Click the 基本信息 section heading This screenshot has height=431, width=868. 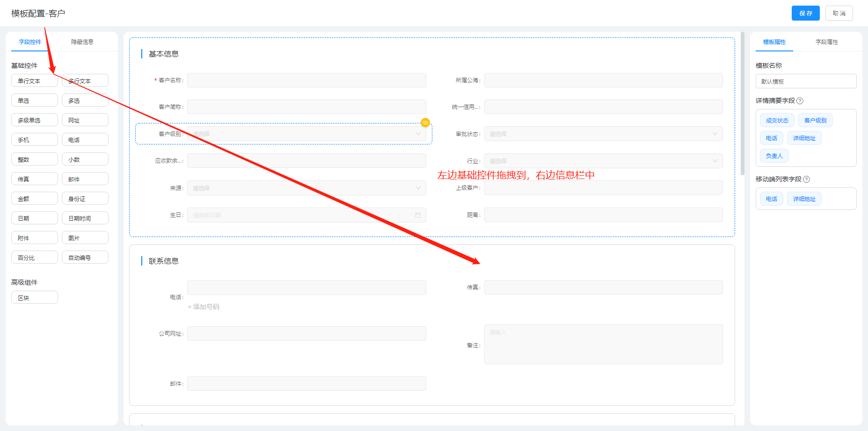pos(163,54)
